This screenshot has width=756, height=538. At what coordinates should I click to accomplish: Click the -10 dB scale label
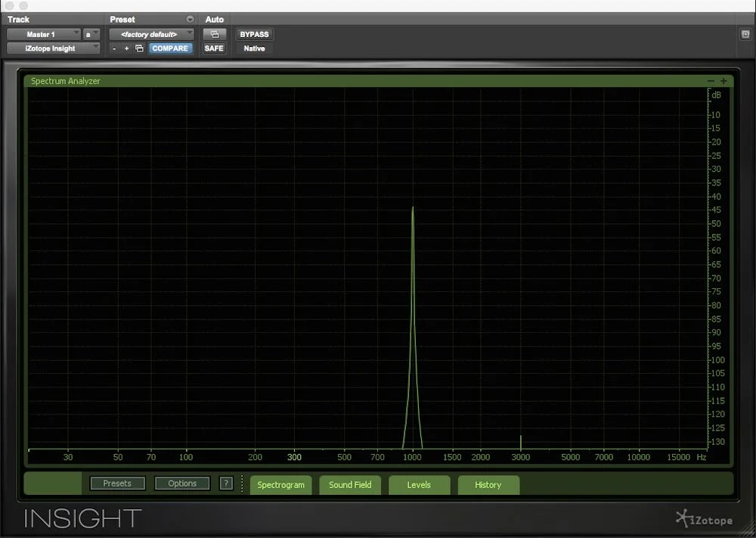[x=715, y=115]
